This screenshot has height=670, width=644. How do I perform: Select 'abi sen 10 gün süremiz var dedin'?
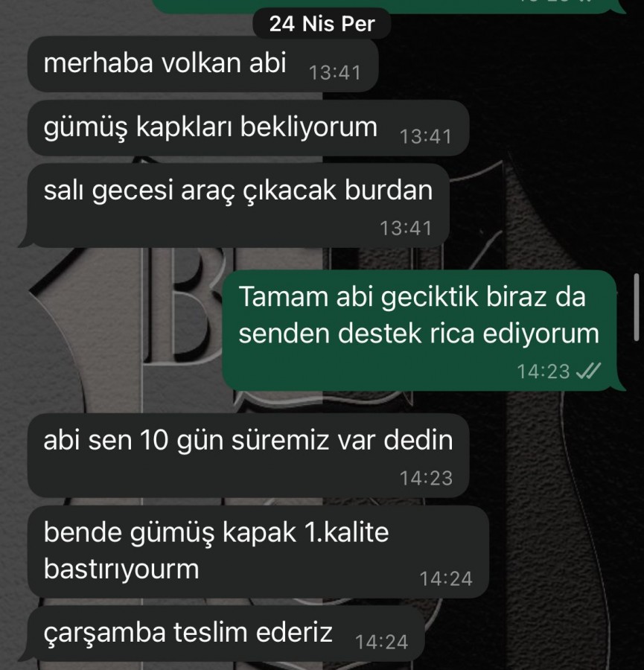coord(248,455)
